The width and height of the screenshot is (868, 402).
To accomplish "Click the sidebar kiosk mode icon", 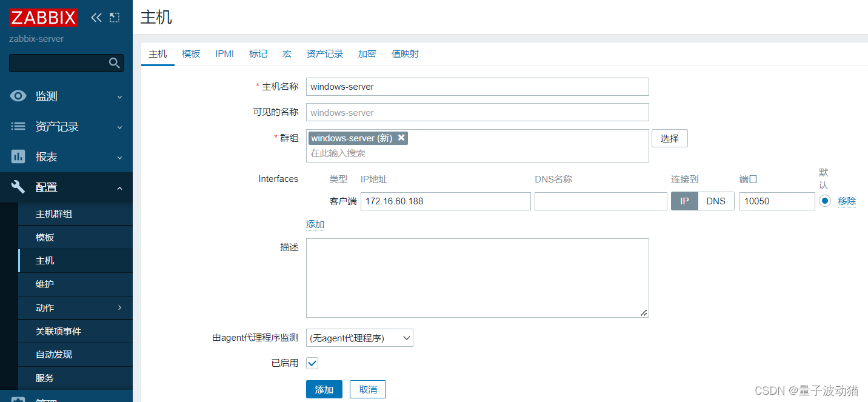I will [x=115, y=18].
